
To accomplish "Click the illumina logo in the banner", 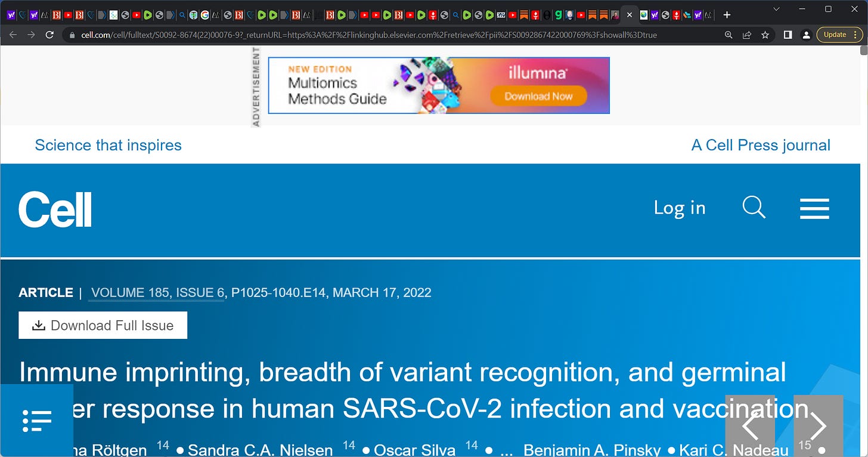I will click(x=538, y=73).
